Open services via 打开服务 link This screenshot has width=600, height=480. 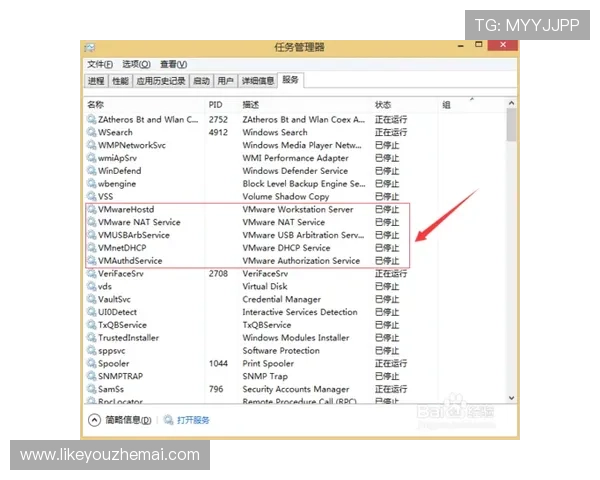pyautogui.click(x=193, y=420)
